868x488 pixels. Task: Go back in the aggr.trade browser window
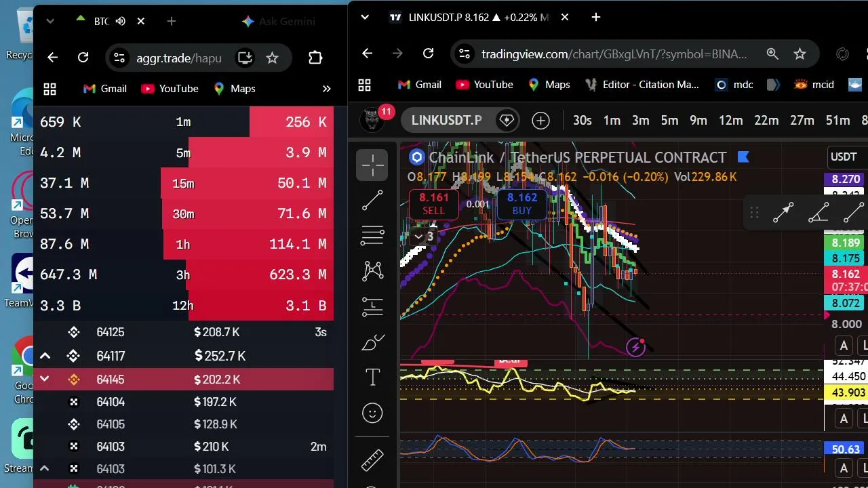pyautogui.click(x=52, y=58)
